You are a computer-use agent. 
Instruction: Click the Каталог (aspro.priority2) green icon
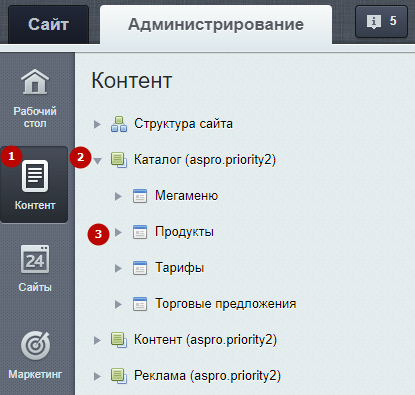pyautogui.click(x=119, y=160)
